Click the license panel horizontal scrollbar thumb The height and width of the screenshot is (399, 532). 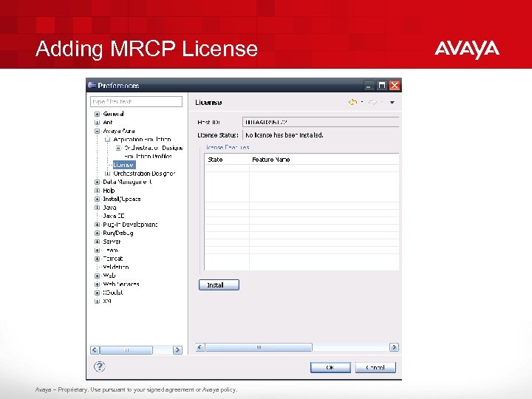tap(259, 347)
